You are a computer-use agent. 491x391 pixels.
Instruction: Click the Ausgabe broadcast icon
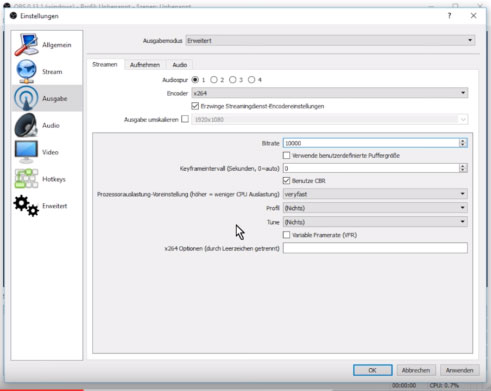(x=26, y=98)
